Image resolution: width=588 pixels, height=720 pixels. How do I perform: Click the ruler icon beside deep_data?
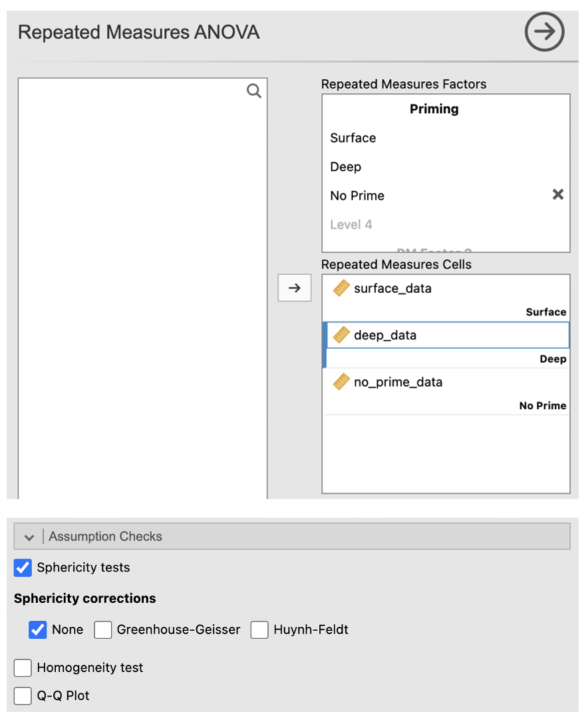341,335
